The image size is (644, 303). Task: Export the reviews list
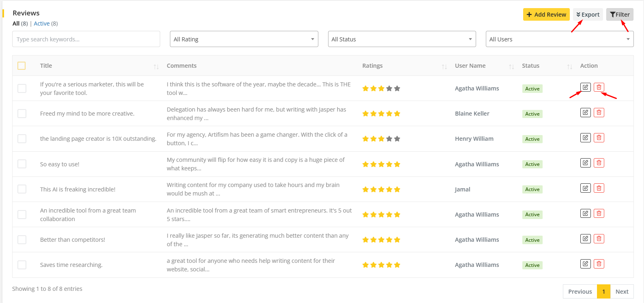pos(588,15)
